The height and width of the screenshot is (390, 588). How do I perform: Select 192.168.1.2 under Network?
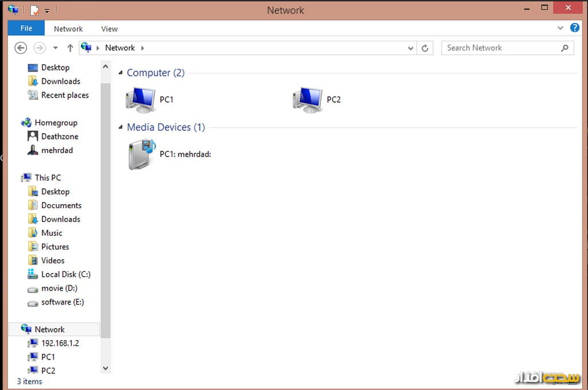60,343
